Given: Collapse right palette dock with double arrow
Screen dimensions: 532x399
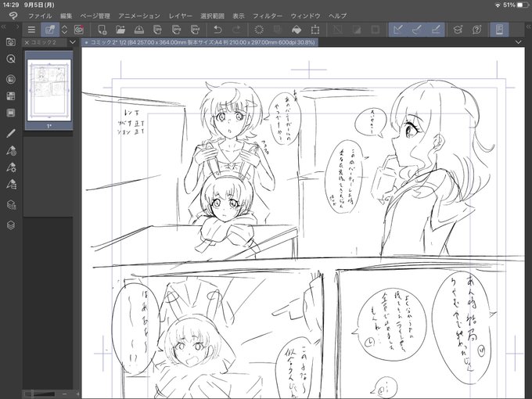Looking at the screenshot, I should pos(528,27).
